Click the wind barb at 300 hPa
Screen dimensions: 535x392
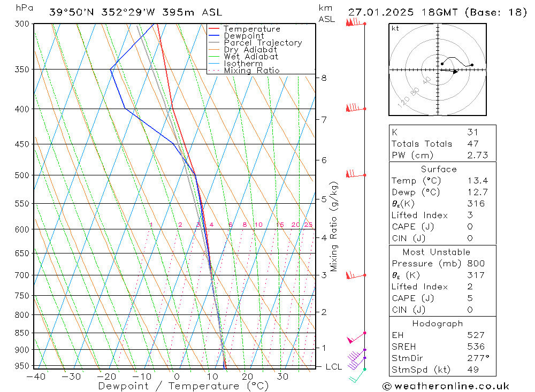coord(356,22)
